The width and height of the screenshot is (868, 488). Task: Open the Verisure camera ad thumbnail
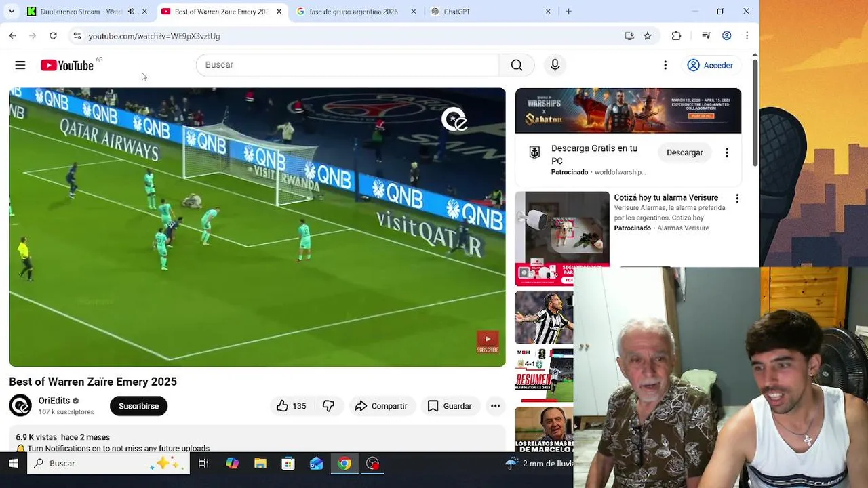click(x=562, y=239)
